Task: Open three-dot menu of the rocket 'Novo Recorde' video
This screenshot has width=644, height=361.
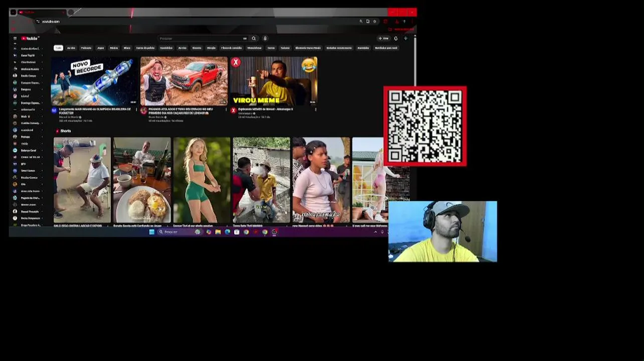Action: 136,109
